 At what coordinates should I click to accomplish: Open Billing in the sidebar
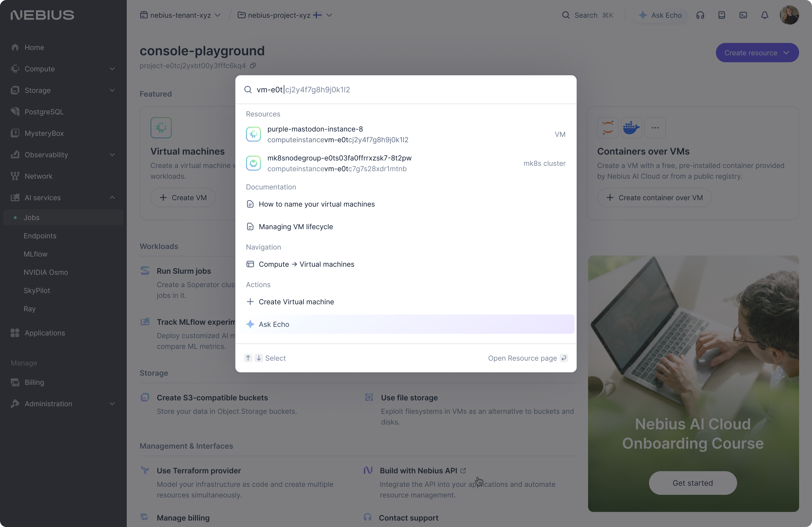tap(34, 382)
